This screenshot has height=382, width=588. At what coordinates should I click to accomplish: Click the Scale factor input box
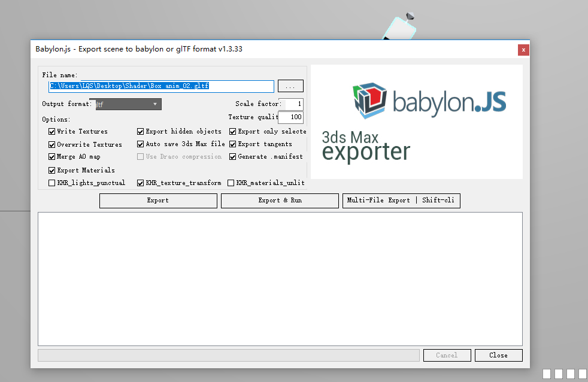point(292,104)
